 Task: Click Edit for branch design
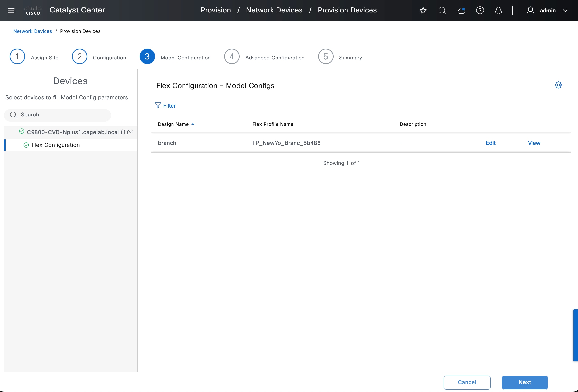(x=490, y=143)
